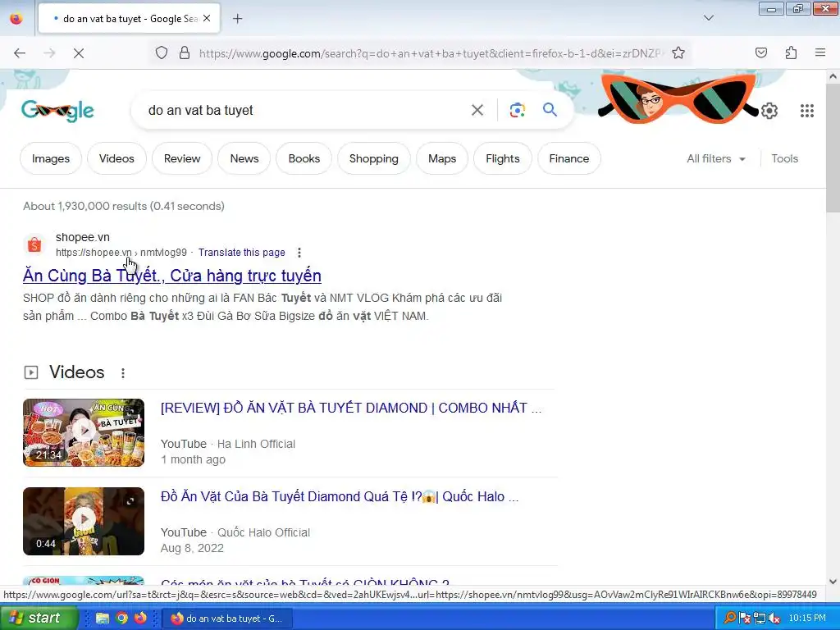Open REVIEW ĐỒ ĂN VẶT BÀ TUYẾT link
This screenshot has height=630, width=840.
(351, 408)
